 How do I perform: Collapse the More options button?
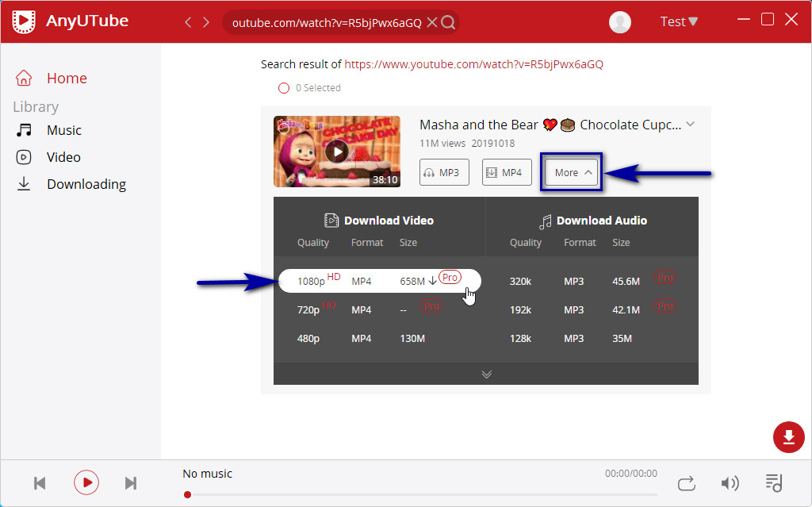(571, 172)
